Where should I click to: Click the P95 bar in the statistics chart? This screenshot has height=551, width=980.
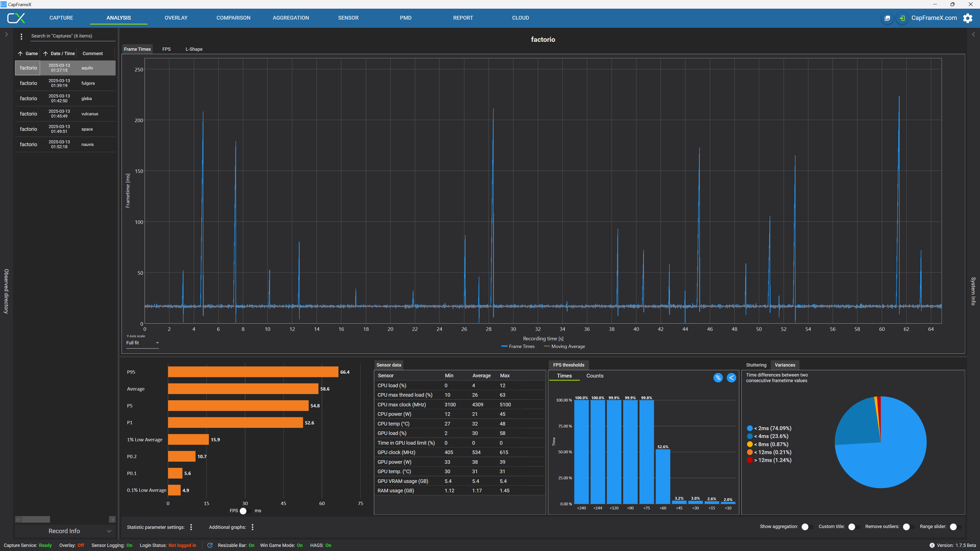(253, 372)
